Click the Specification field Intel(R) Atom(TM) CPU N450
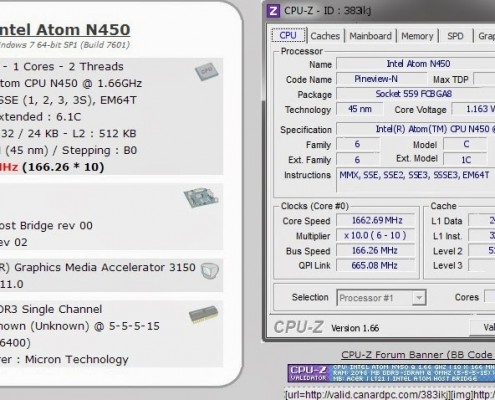Viewport: 495px width, 400px height. coord(416,129)
